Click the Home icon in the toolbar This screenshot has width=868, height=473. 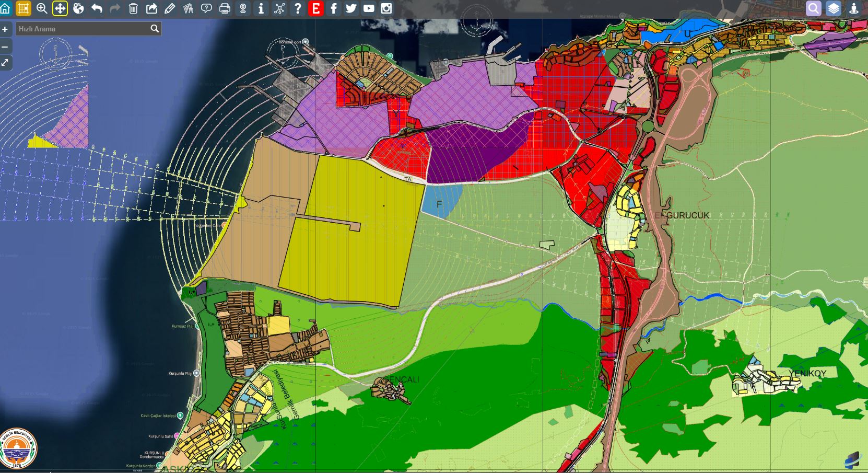point(6,8)
